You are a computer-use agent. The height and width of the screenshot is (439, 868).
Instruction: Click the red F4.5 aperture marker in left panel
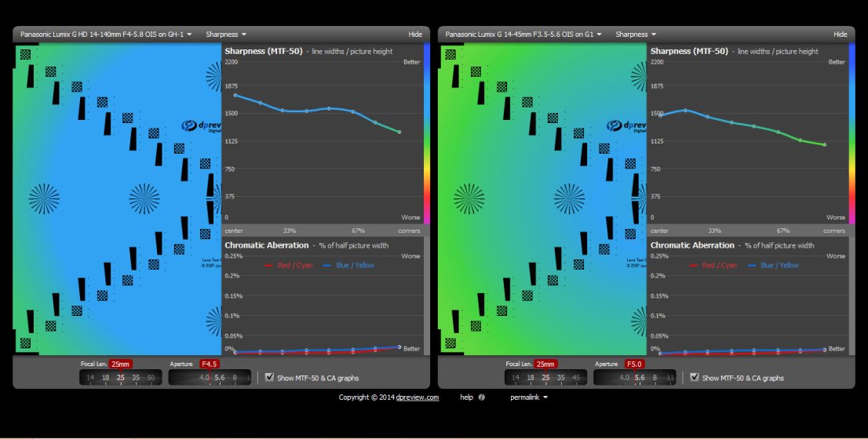(x=210, y=364)
